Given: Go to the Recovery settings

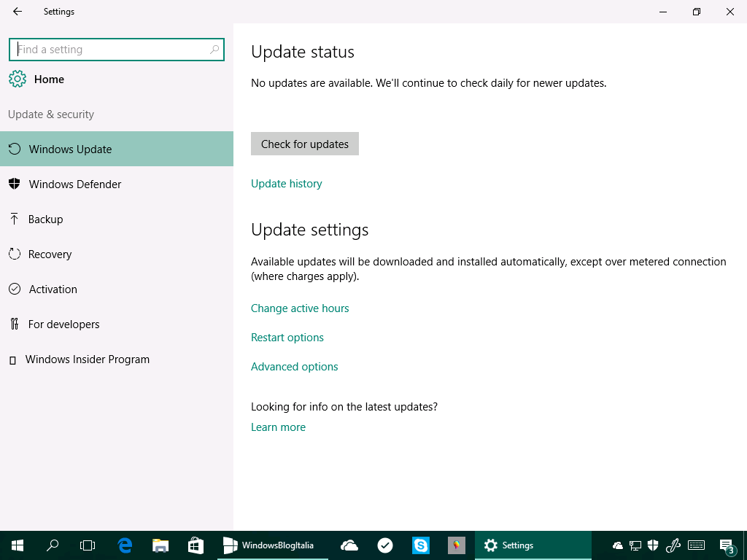Looking at the screenshot, I should [117, 254].
